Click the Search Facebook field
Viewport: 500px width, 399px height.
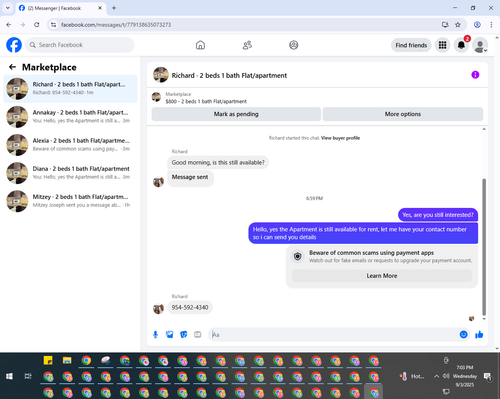pos(80,45)
